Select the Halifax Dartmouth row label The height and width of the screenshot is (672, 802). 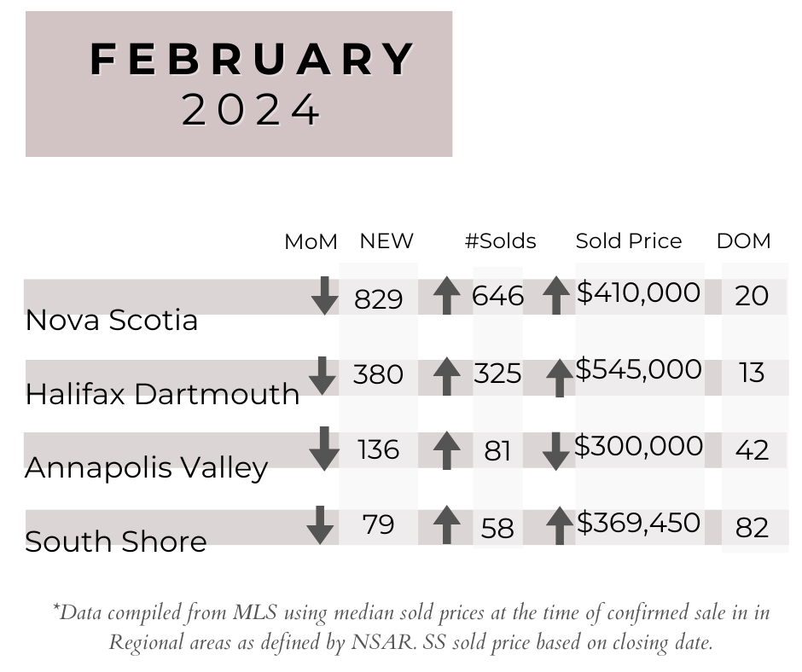coord(162,394)
